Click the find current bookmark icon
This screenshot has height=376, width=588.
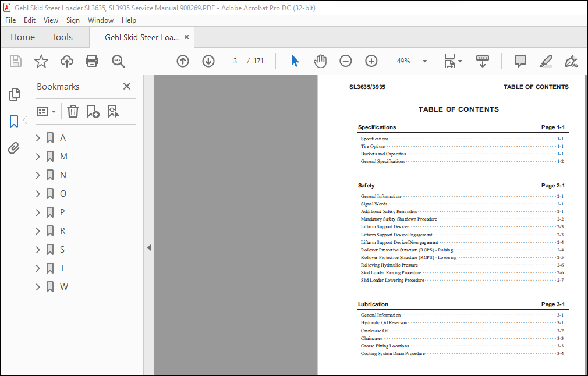coord(114,111)
